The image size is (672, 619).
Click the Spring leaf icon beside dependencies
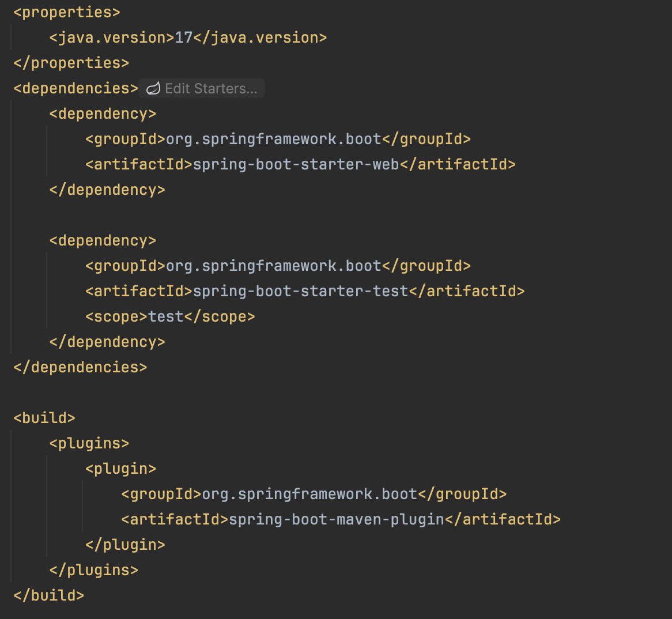[153, 89]
